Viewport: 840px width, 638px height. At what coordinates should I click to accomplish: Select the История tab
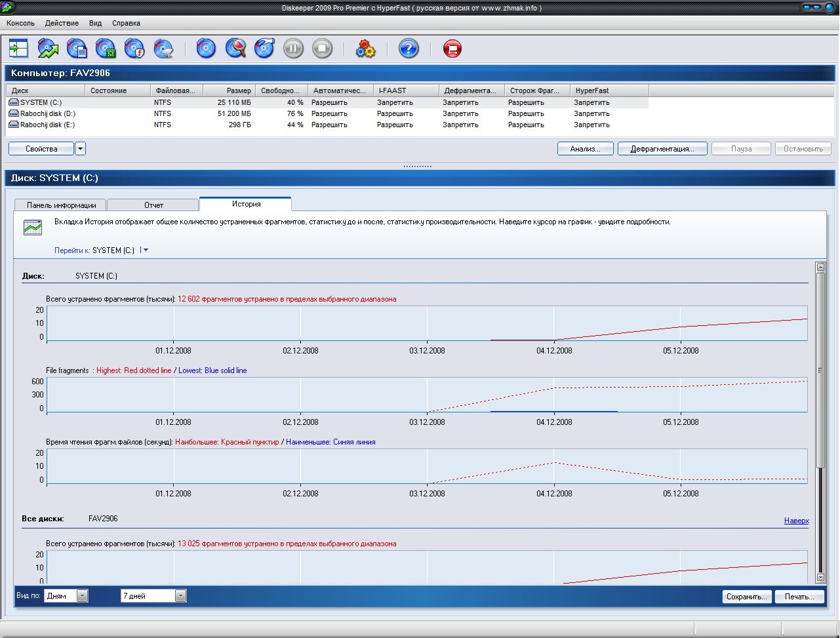pos(246,204)
